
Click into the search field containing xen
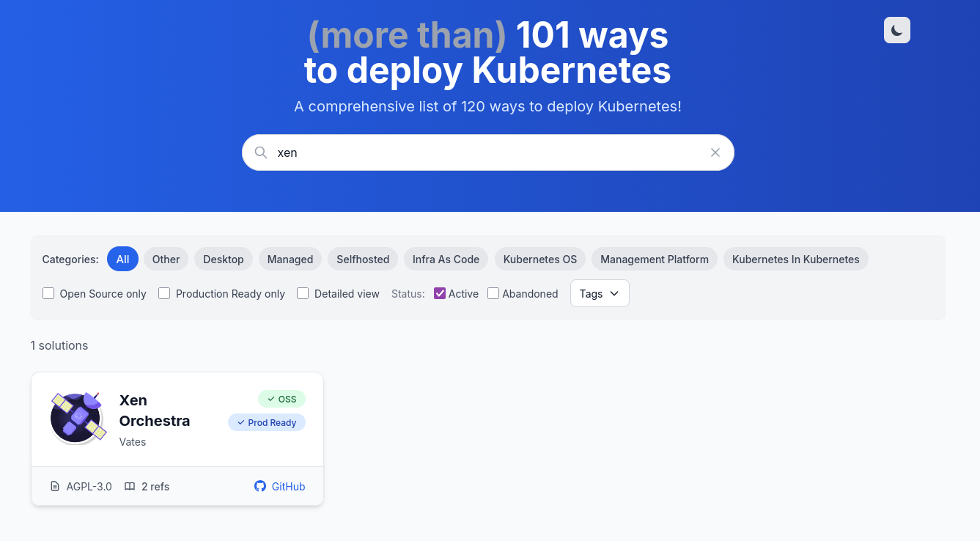coord(484,152)
